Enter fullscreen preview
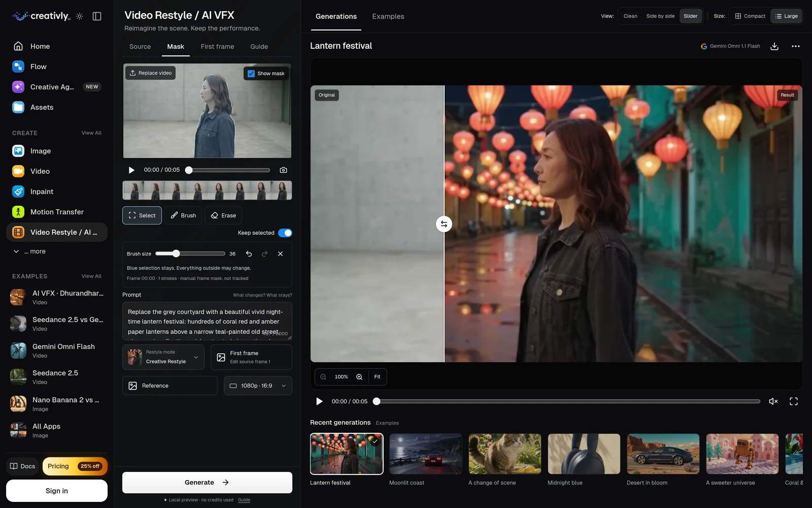Image resolution: width=812 pixels, height=508 pixels. click(x=794, y=401)
